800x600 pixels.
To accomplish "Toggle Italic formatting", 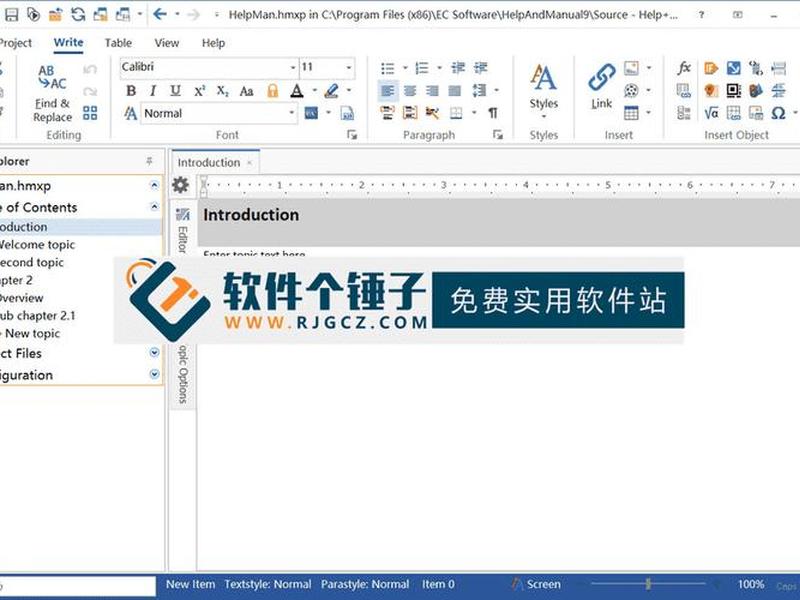I will pyautogui.click(x=153, y=91).
